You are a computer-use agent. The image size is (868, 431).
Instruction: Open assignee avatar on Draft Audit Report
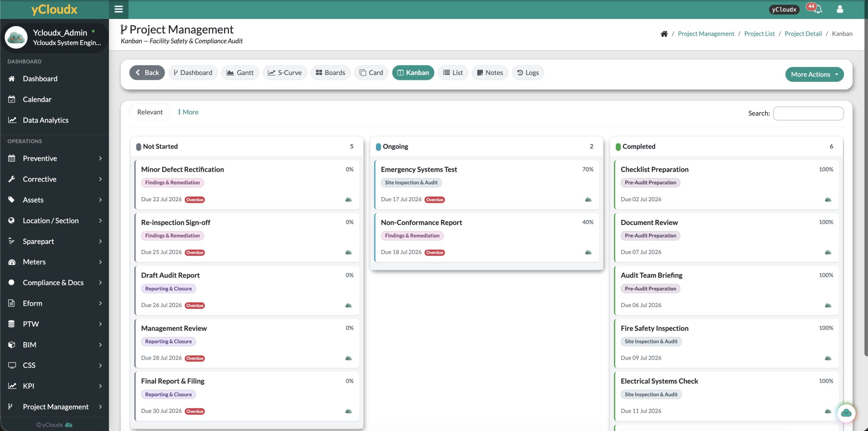[x=349, y=305]
